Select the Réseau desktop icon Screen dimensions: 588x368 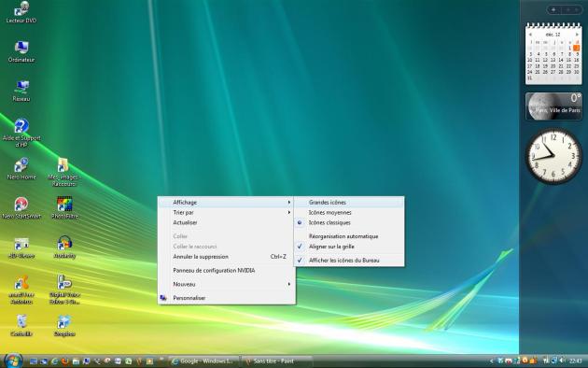21,92
